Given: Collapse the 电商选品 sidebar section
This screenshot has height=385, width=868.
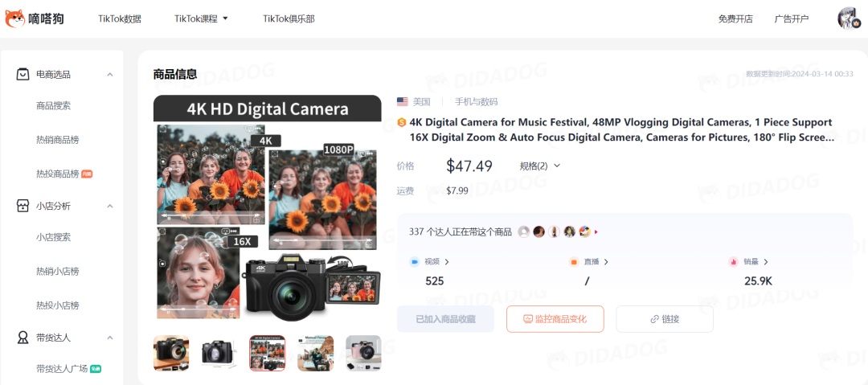Looking at the screenshot, I should [110, 75].
